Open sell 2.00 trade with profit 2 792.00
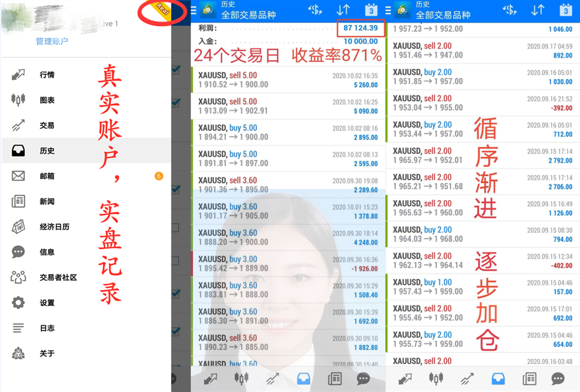Screen dimensions: 580x392 tap(483, 156)
